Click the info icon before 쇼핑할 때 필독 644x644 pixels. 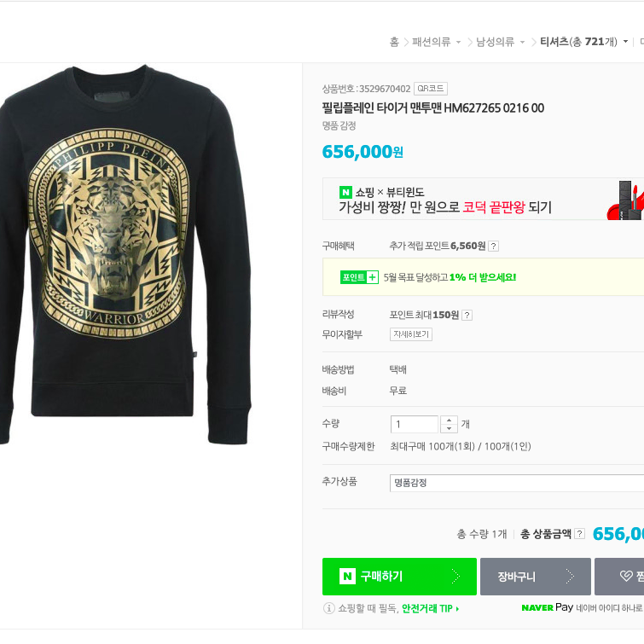pyautogui.click(x=329, y=608)
